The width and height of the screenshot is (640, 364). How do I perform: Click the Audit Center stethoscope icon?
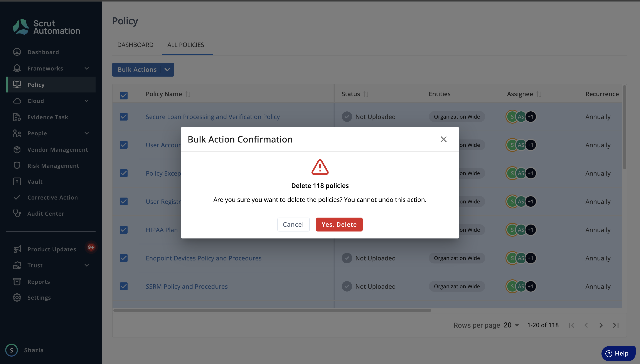[17, 213]
